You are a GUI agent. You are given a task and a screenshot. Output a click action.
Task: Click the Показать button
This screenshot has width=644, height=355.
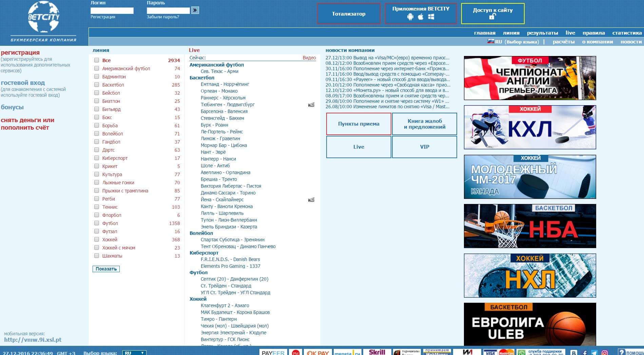106,269
